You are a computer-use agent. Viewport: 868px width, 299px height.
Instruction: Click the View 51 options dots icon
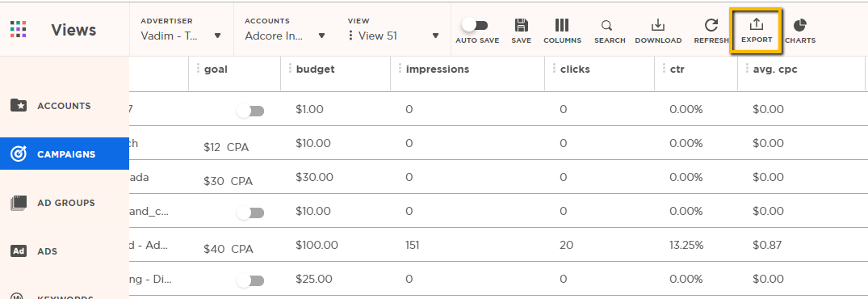tap(351, 36)
